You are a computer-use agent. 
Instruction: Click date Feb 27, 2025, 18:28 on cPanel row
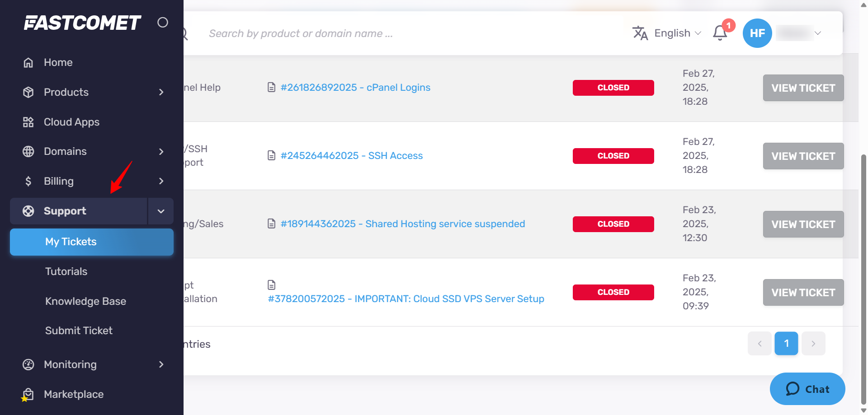699,87
